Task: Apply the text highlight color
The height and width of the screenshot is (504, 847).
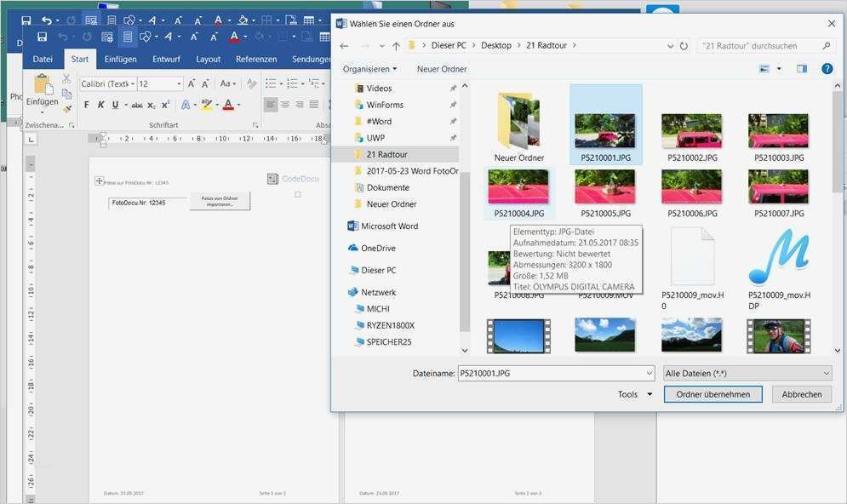Action: click(206, 105)
